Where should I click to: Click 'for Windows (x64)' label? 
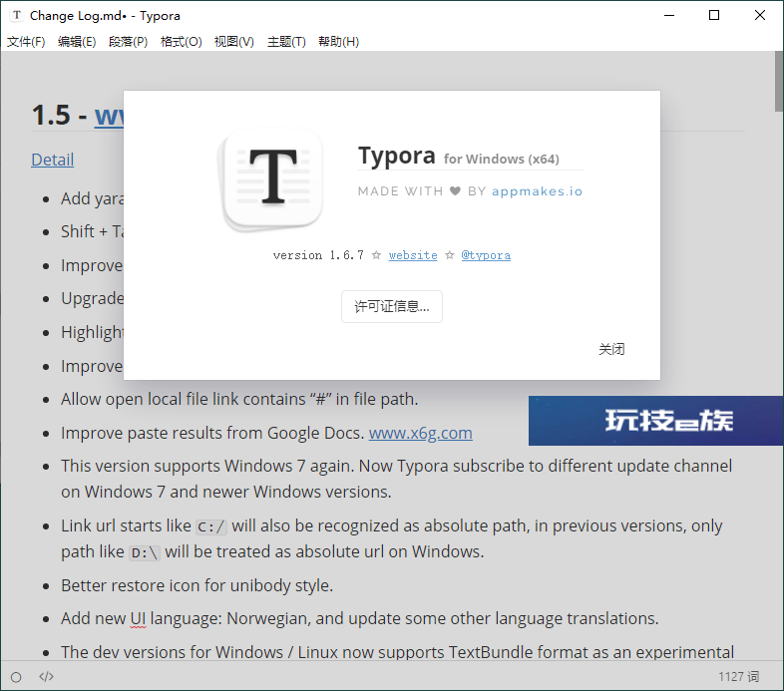[x=502, y=159]
